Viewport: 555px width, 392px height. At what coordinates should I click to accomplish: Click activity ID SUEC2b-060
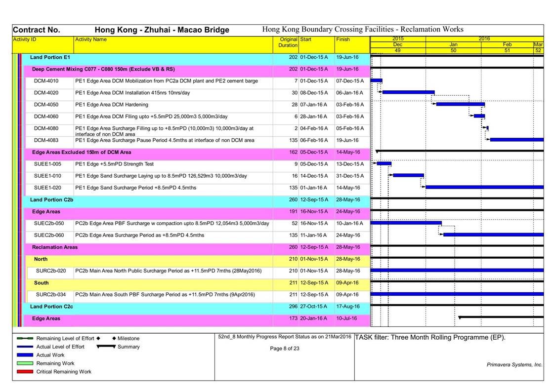[49, 235]
